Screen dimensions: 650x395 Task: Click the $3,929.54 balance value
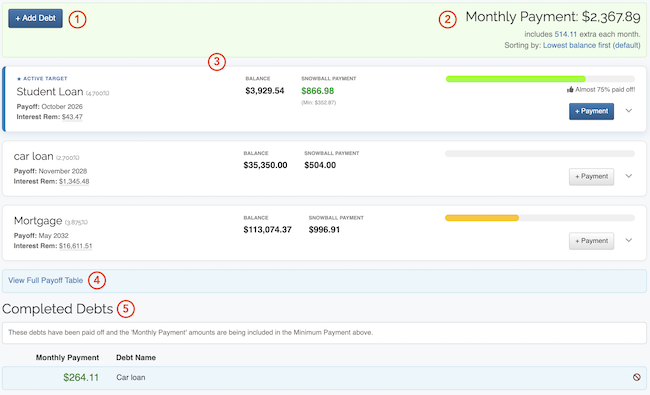coord(265,91)
